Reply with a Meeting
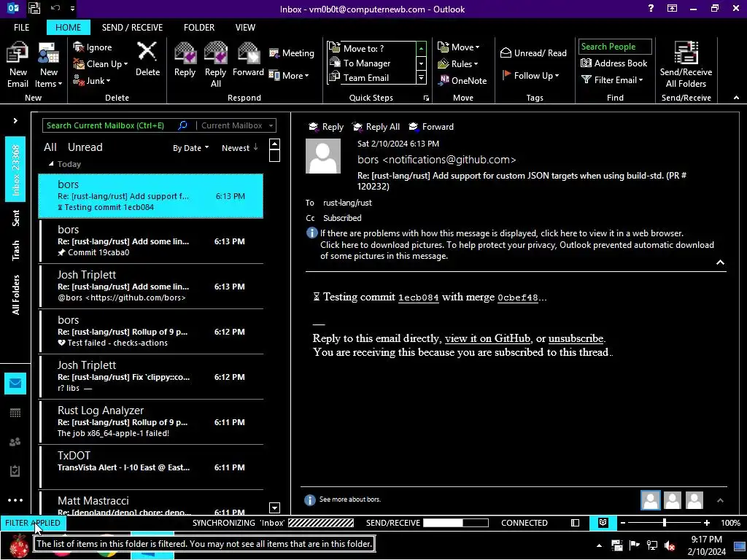Image resolution: width=747 pixels, height=560 pixels. pos(292,52)
